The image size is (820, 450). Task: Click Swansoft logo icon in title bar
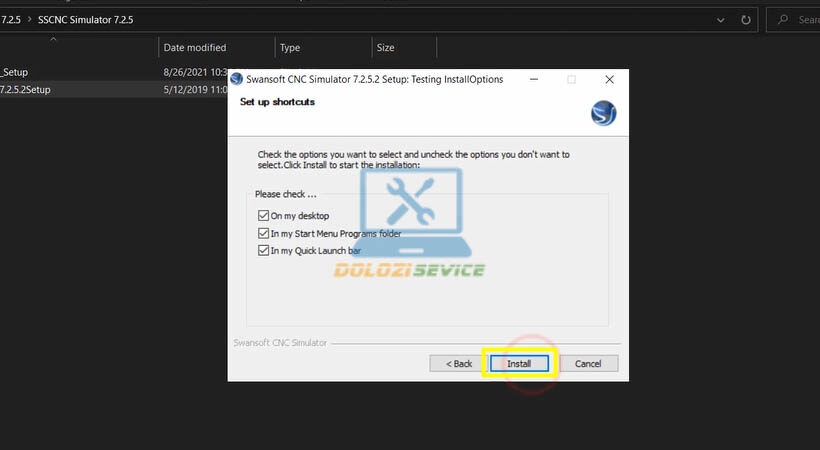point(237,79)
